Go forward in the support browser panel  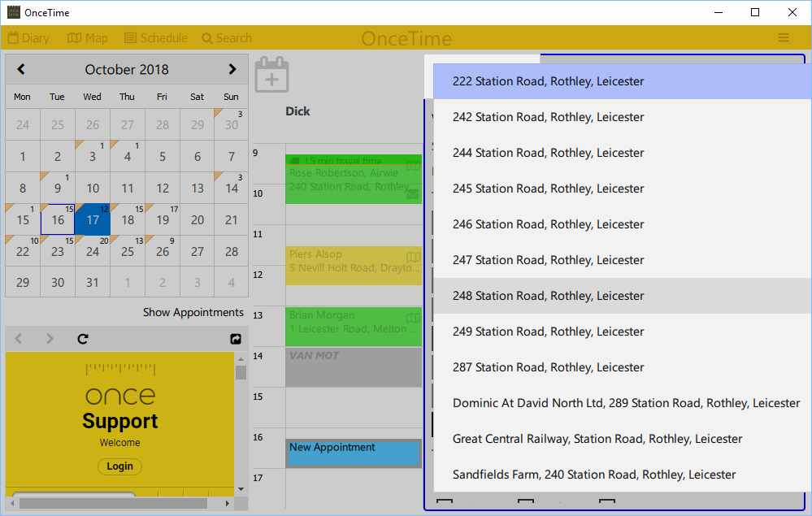50,339
